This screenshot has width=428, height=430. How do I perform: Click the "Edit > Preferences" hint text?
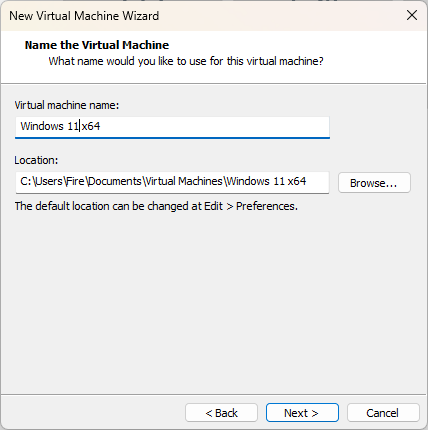[250, 206]
